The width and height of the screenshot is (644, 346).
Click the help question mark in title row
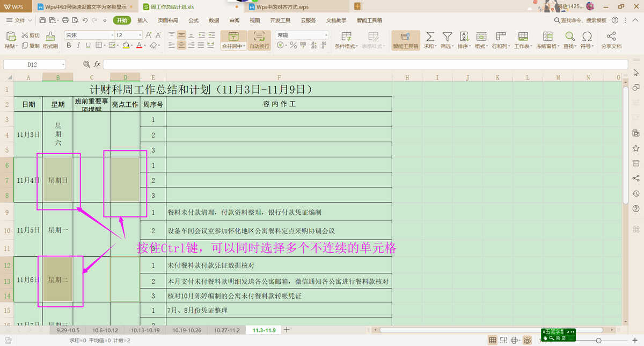tap(614, 20)
